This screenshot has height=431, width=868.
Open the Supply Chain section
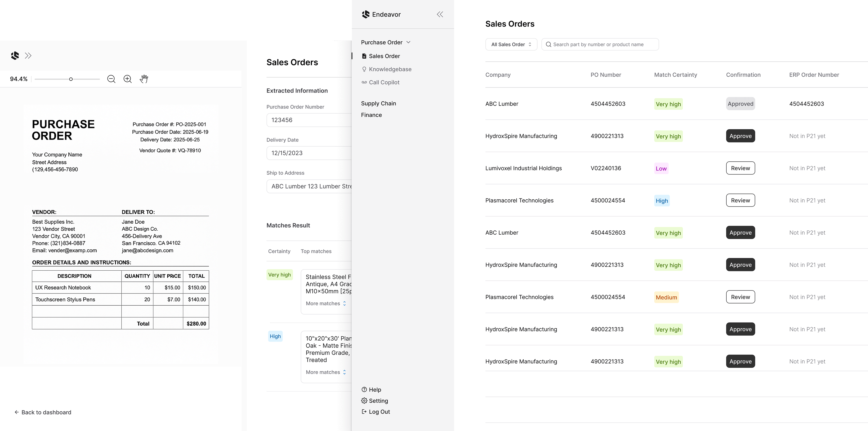click(x=378, y=103)
